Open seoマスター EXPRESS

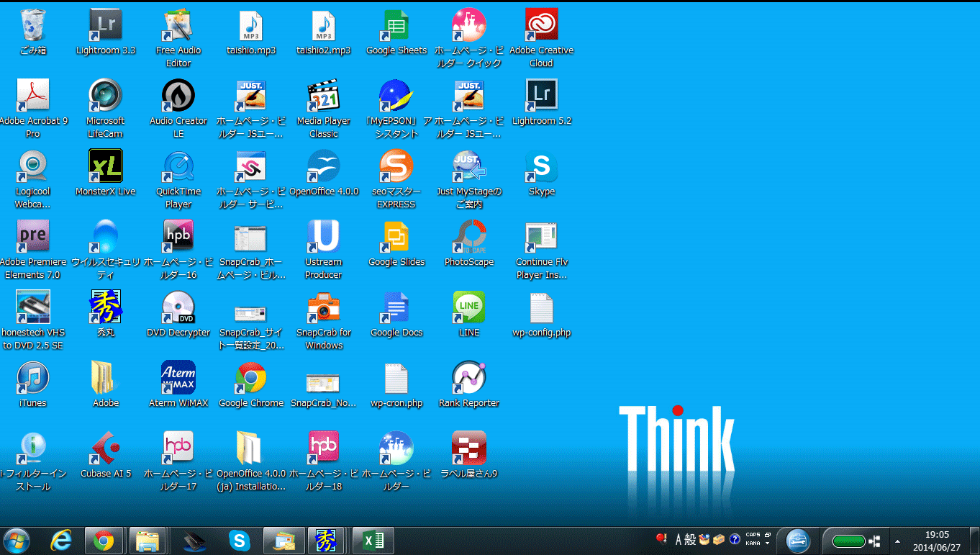coord(396,180)
